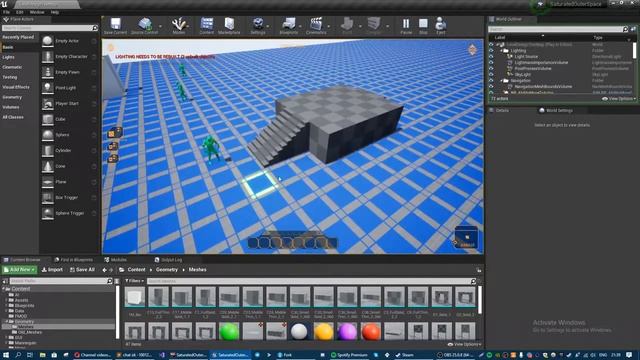Collapse the Content root folder
The width and height of the screenshot is (640, 360).
pyautogui.click(x=4, y=289)
